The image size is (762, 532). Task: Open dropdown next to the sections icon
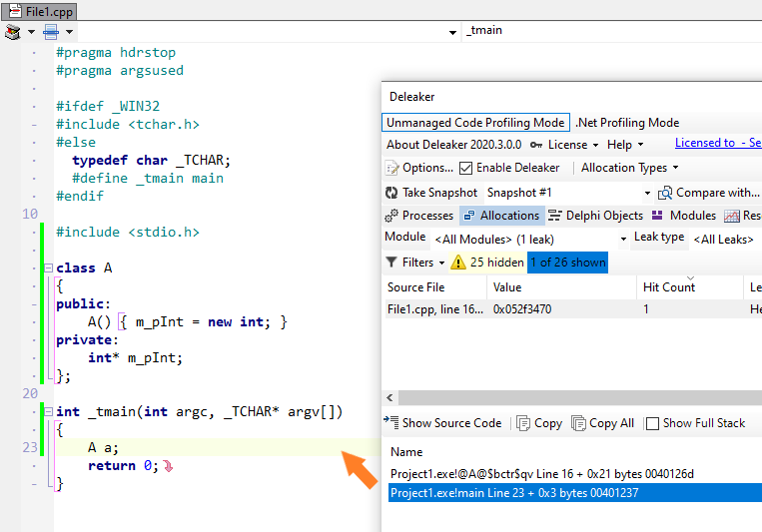coord(70,32)
